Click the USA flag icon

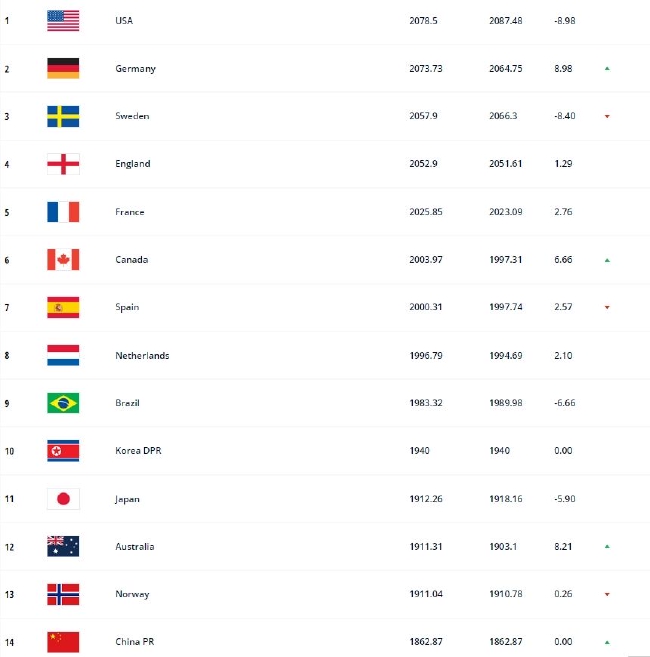[63, 20]
